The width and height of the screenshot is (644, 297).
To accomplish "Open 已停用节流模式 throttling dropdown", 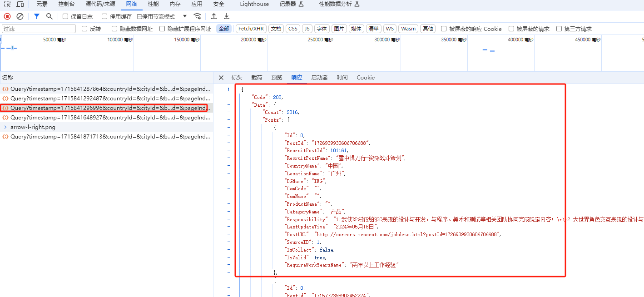I will click(162, 16).
